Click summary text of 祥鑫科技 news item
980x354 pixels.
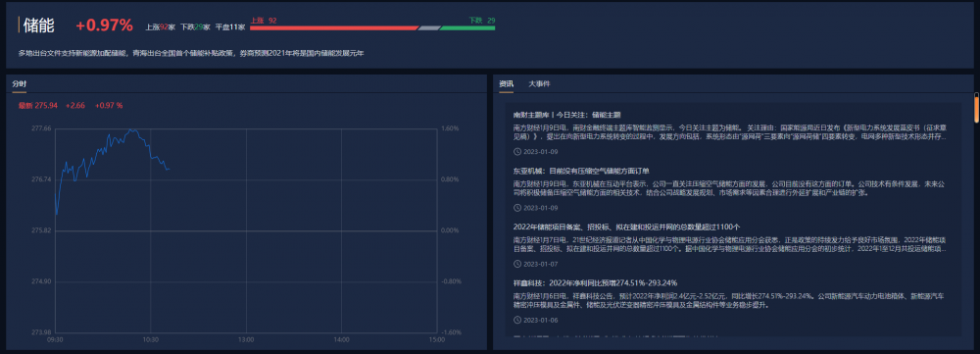[x=729, y=301]
